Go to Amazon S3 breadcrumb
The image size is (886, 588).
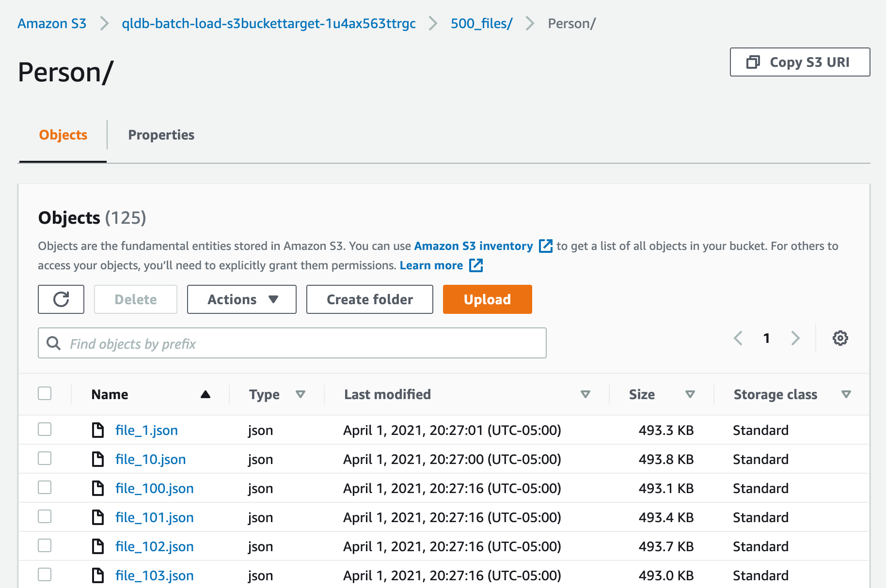[52, 23]
